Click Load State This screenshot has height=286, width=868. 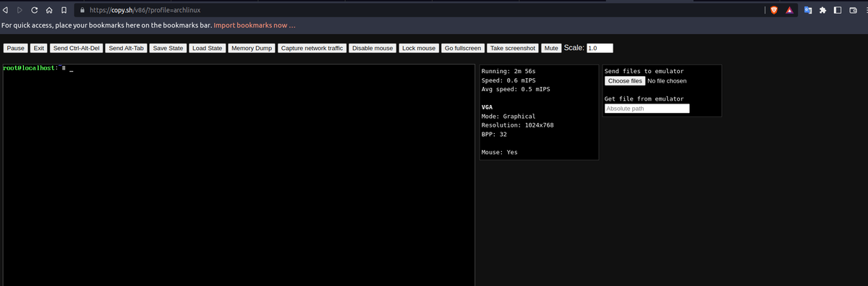(207, 49)
